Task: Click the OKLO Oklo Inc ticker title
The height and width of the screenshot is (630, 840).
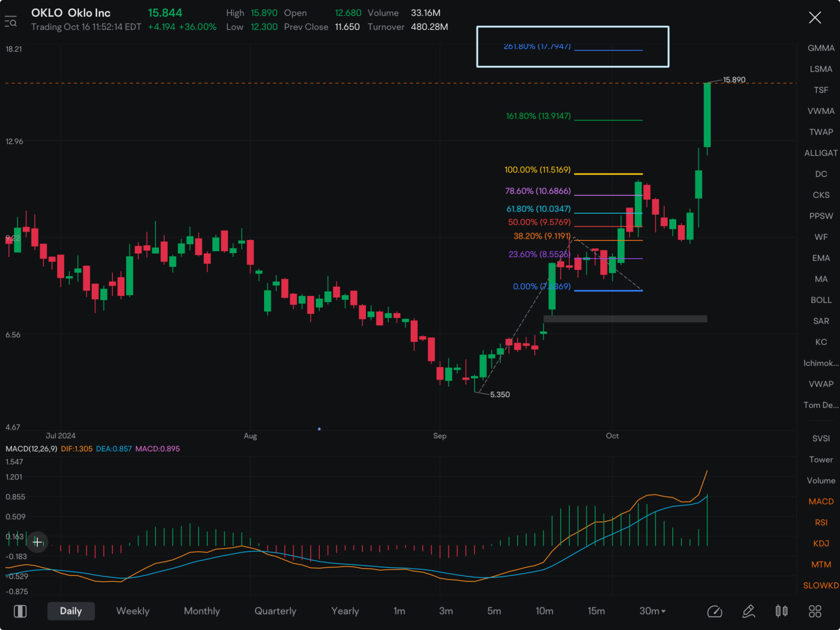Action: click(x=71, y=13)
